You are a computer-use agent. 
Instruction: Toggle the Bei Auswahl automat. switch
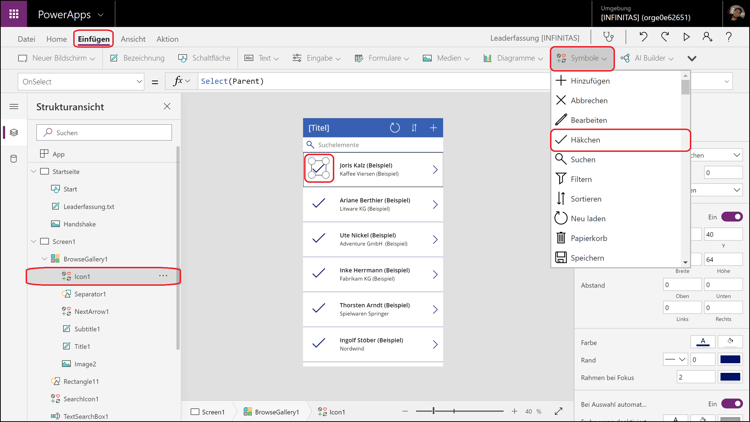pos(732,404)
